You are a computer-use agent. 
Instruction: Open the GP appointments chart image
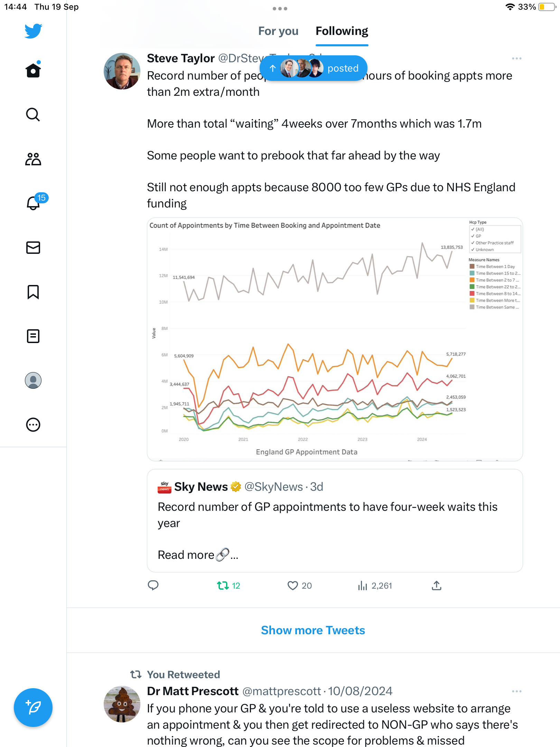(x=335, y=339)
